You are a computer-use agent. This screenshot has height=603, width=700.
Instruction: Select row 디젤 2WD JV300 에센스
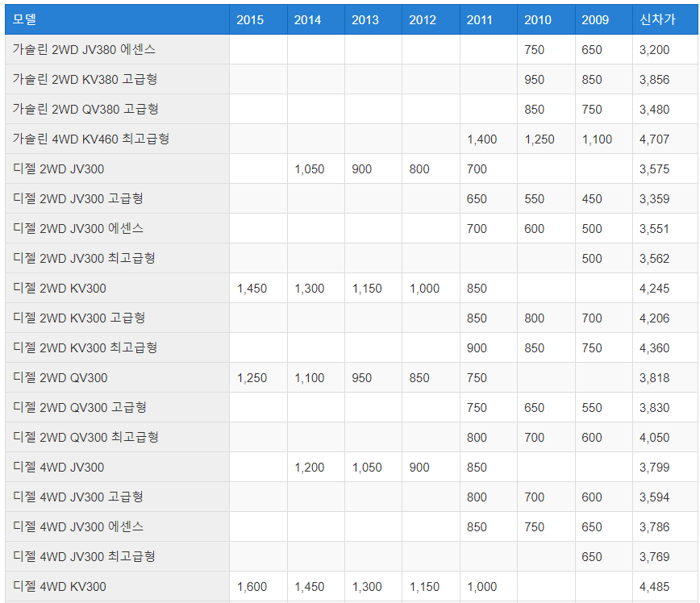click(352, 228)
